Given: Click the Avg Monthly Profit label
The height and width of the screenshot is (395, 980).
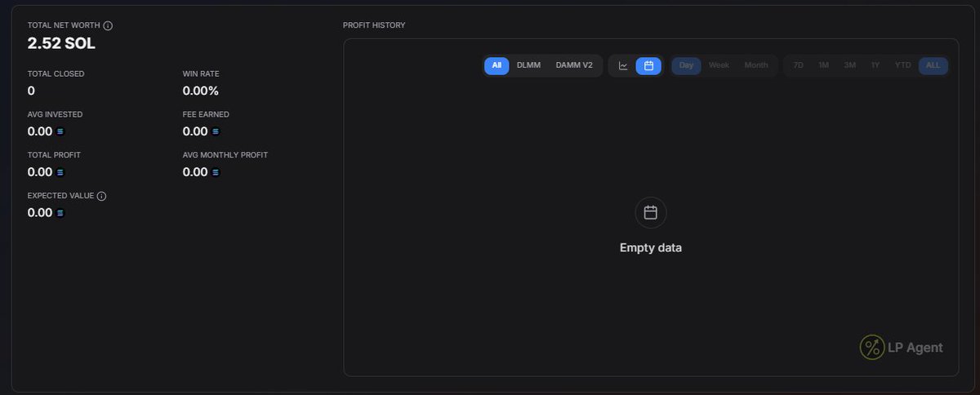Looking at the screenshot, I should click(x=225, y=155).
